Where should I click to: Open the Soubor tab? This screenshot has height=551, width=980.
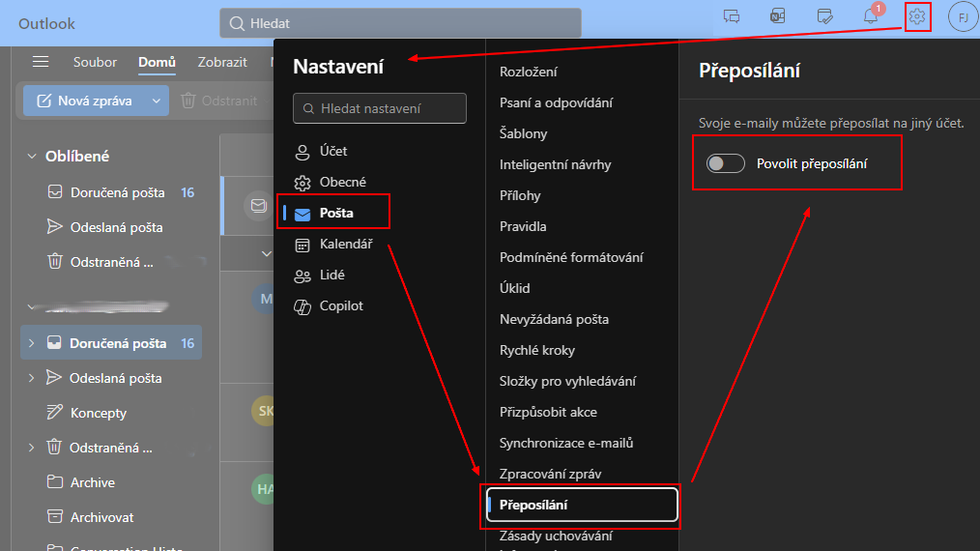click(95, 62)
